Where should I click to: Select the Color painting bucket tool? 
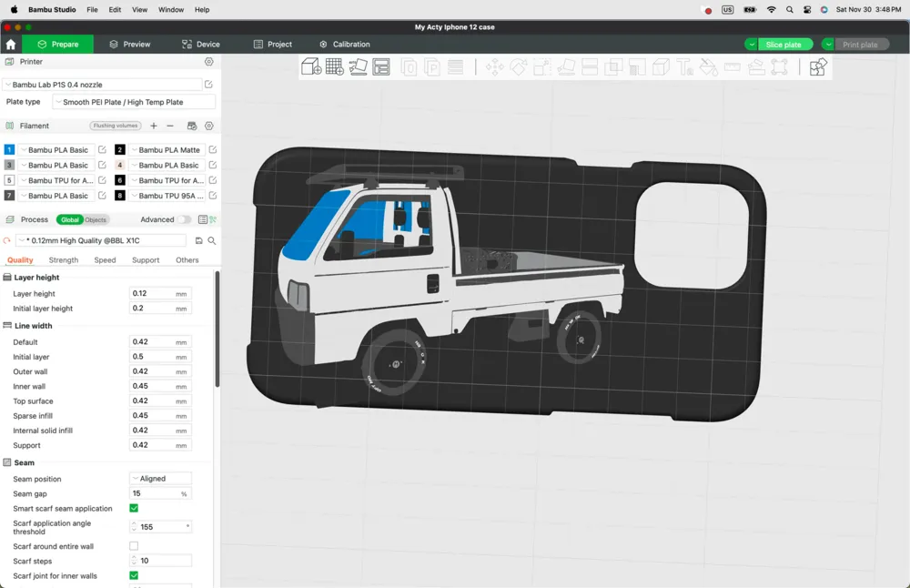point(709,67)
